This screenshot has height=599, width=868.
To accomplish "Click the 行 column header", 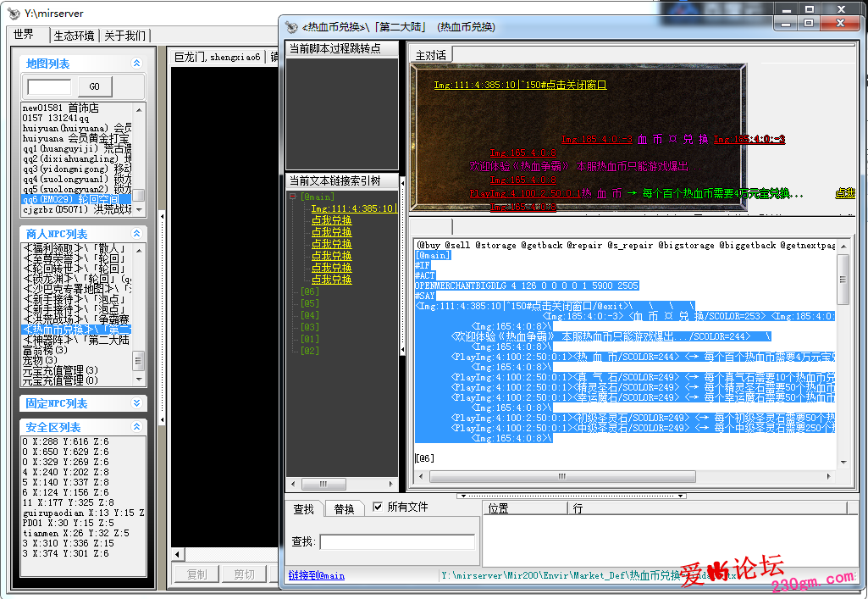I will (708, 508).
